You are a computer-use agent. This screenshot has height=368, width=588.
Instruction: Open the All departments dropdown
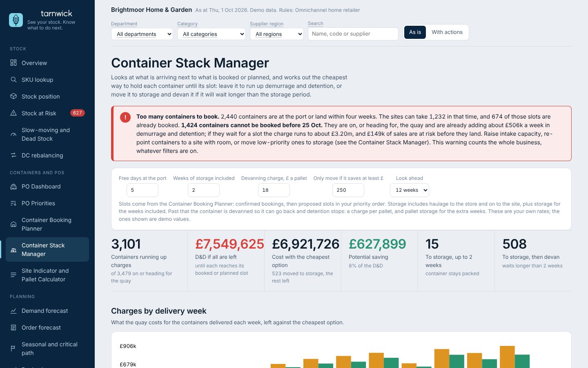142,34
